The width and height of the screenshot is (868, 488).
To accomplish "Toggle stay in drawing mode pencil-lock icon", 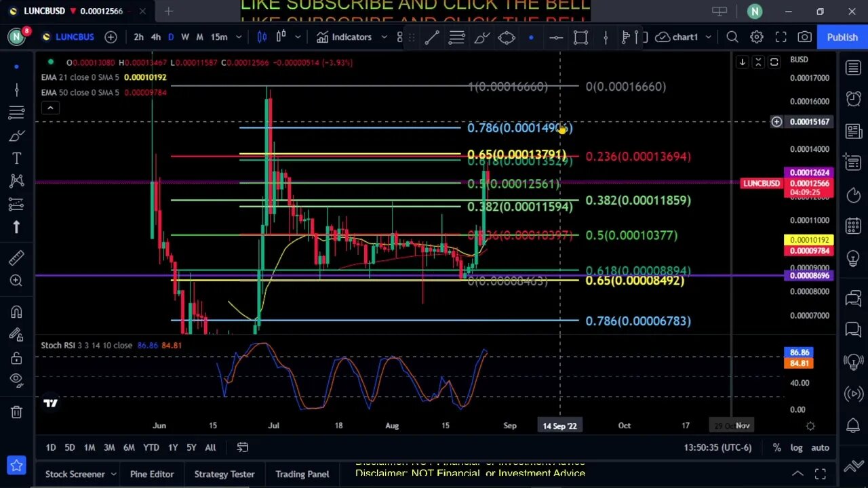I will 17,335.
